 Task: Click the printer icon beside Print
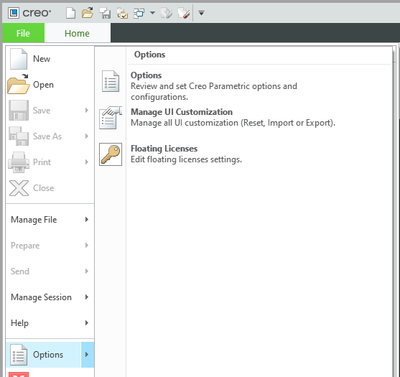[x=19, y=162]
